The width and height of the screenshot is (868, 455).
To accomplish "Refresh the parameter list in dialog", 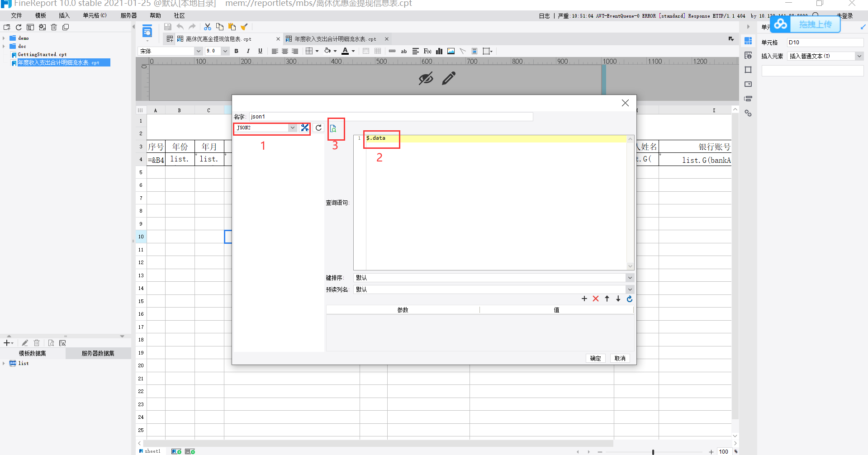I will (x=630, y=299).
